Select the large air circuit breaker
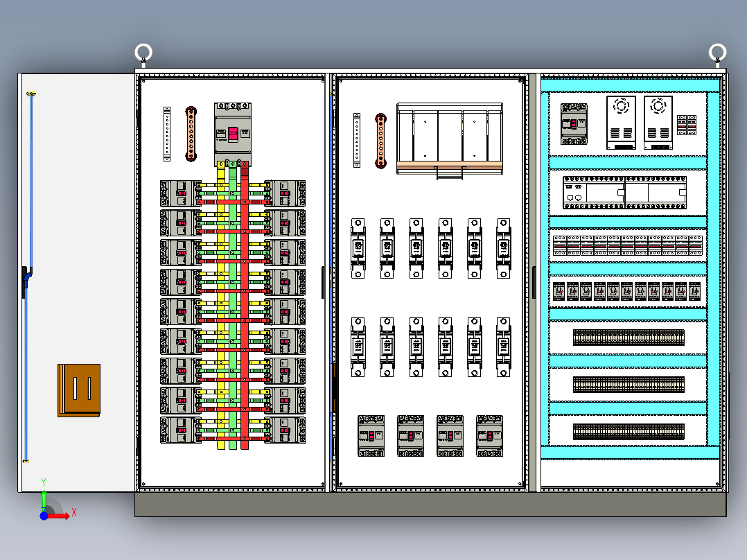747x560 pixels. click(450, 140)
